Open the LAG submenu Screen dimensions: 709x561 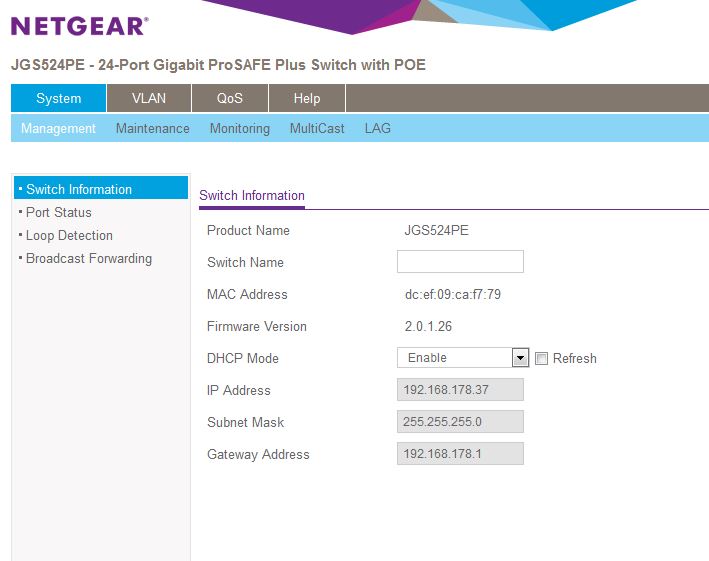tap(378, 128)
